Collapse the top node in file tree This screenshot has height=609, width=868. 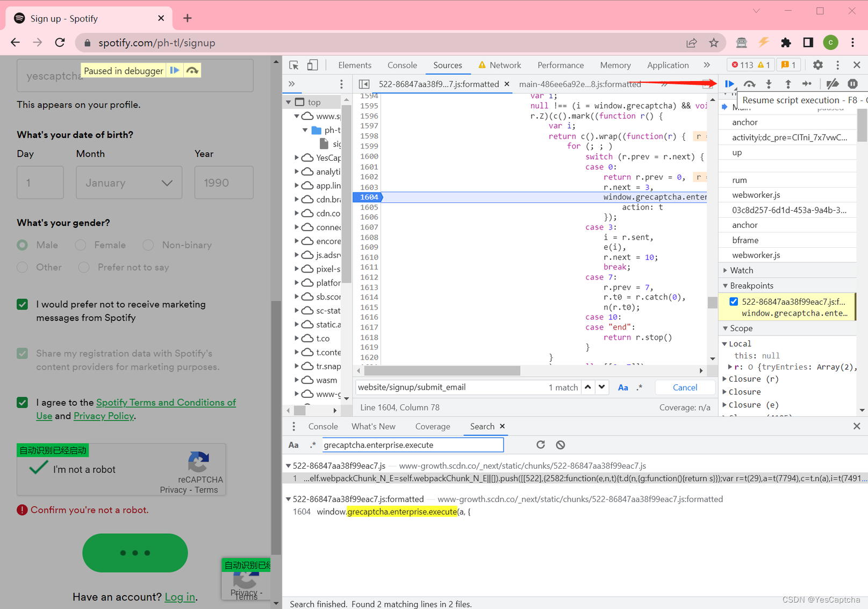pyautogui.click(x=289, y=102)
